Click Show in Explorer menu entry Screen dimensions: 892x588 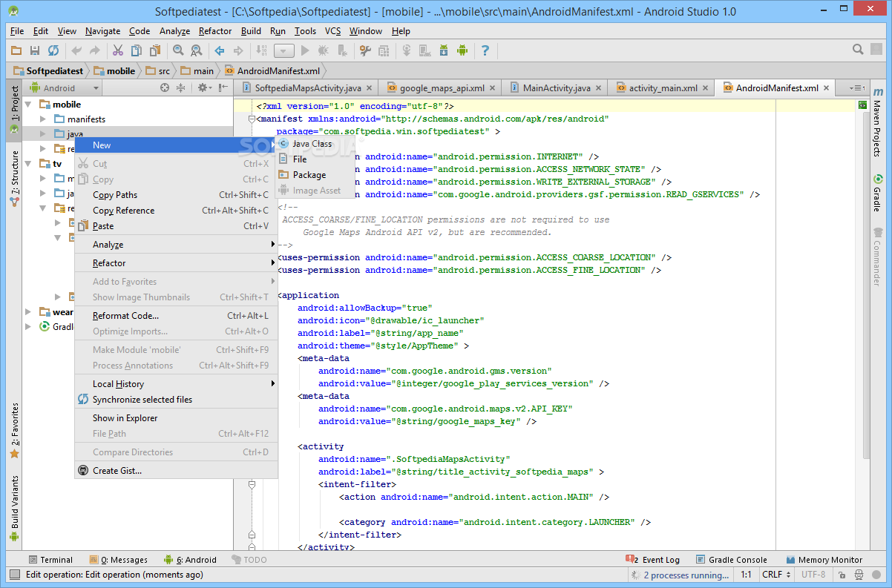point(177,418)
